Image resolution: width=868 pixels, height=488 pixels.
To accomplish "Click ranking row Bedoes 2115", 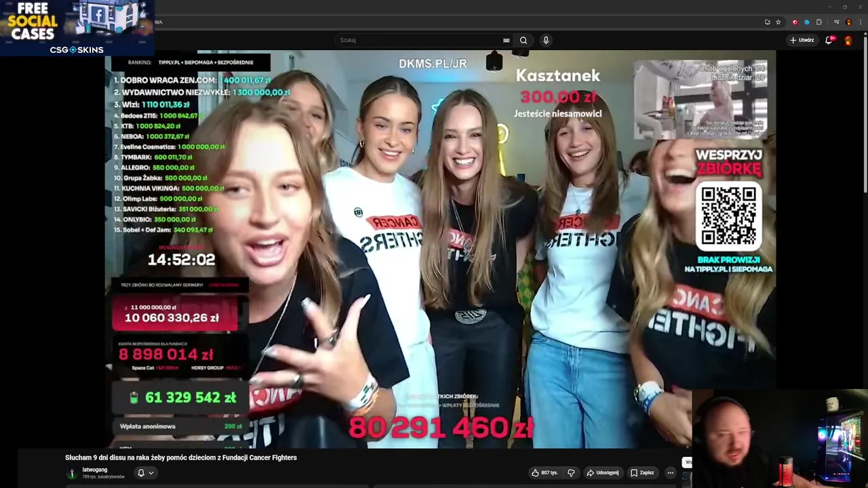I will (x=159, y=115).
